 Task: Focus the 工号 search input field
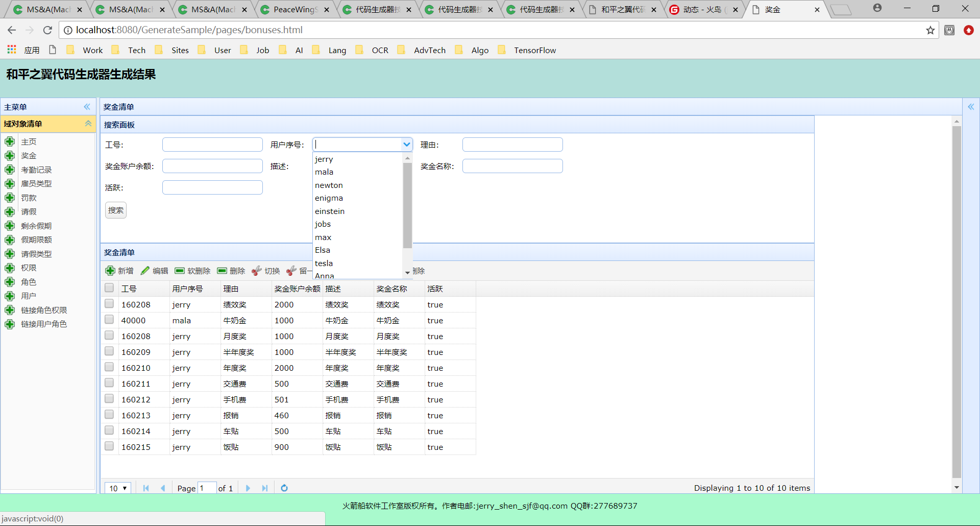[x=212, y=145]
